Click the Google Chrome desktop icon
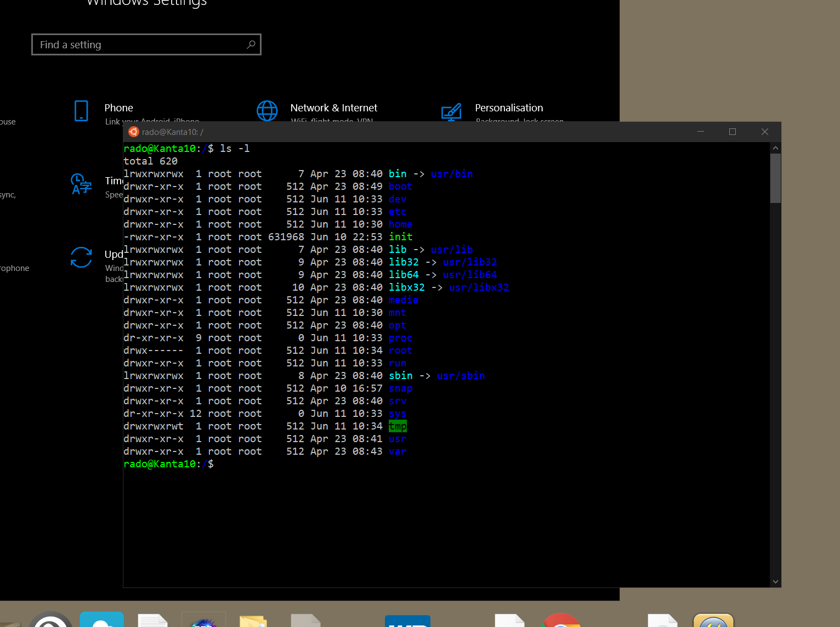Image resolution: width=840 pixels, height=627 pixels. [560, 620]
